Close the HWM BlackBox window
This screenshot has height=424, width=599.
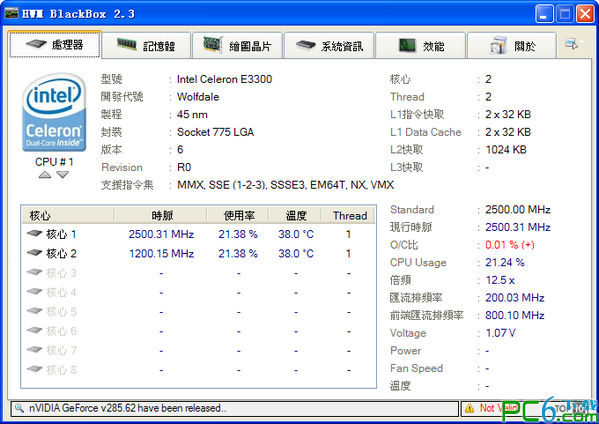coord(585,14)
